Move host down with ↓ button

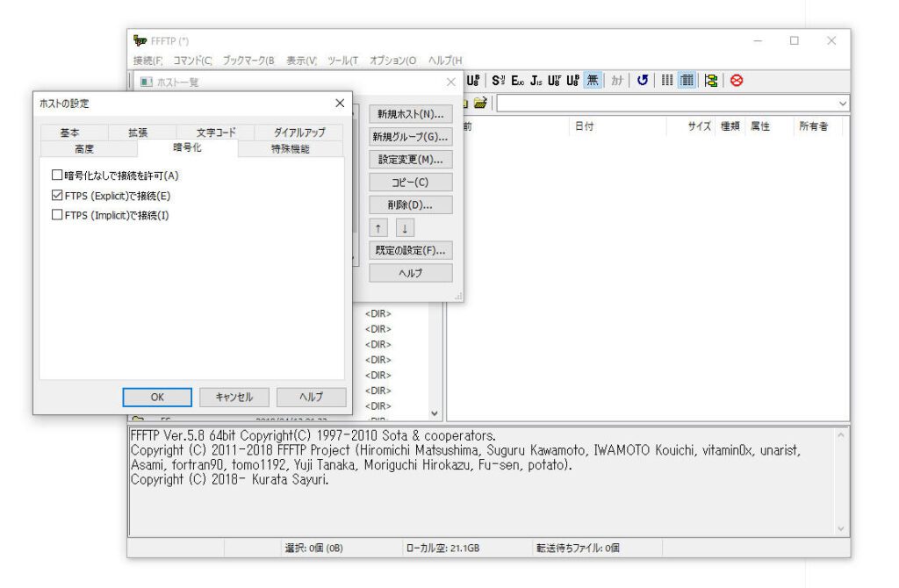(x=405, y=228)
